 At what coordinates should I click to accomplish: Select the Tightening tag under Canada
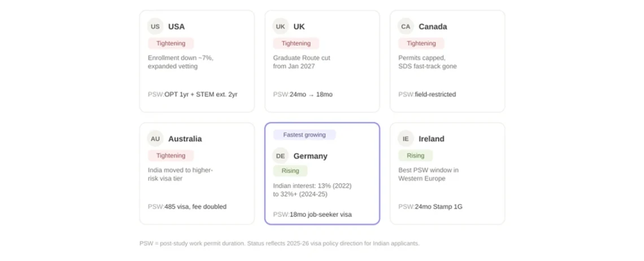[x=421, y=43]
